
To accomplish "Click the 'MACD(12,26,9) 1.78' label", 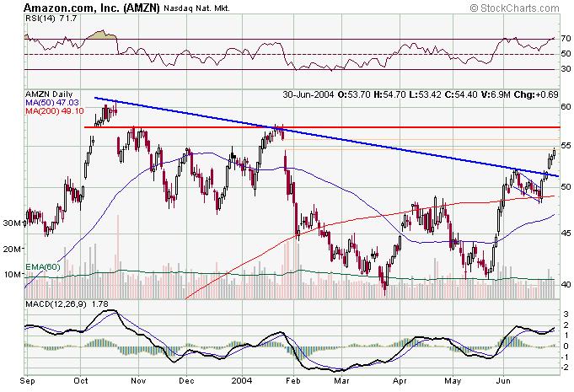I will click(x=67, y=303).
